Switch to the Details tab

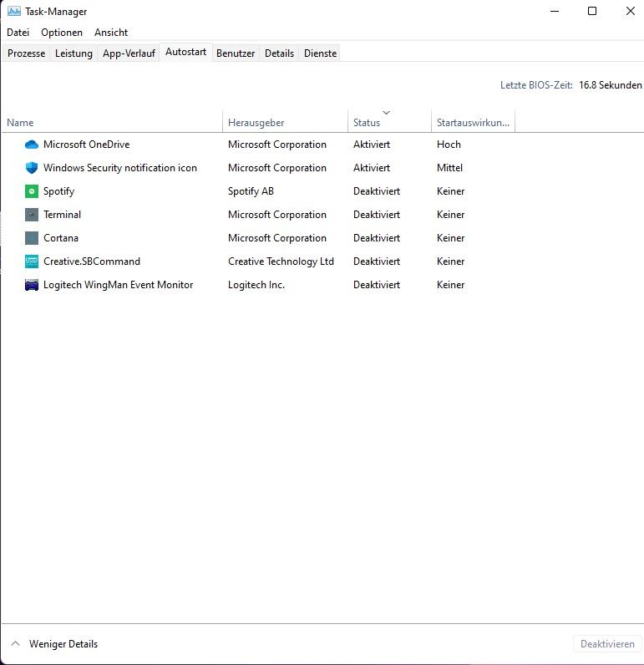click(279, 53)
